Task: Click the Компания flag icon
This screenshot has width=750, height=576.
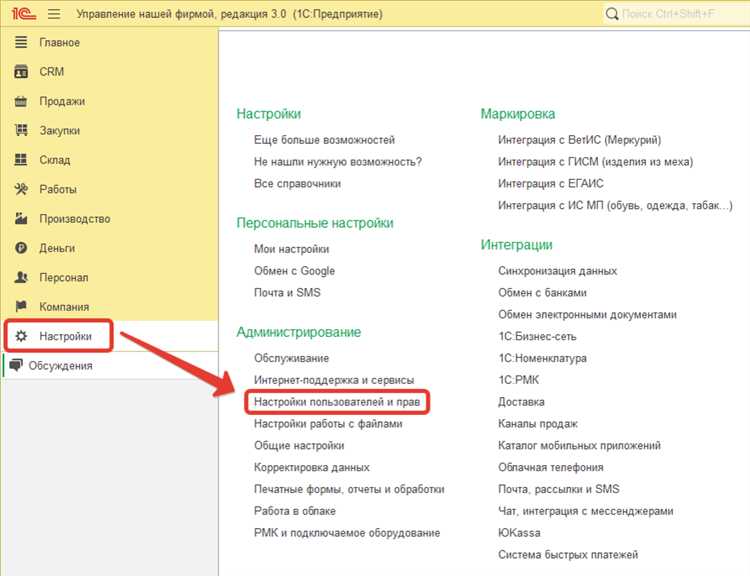Action: [x=21, y=306]
